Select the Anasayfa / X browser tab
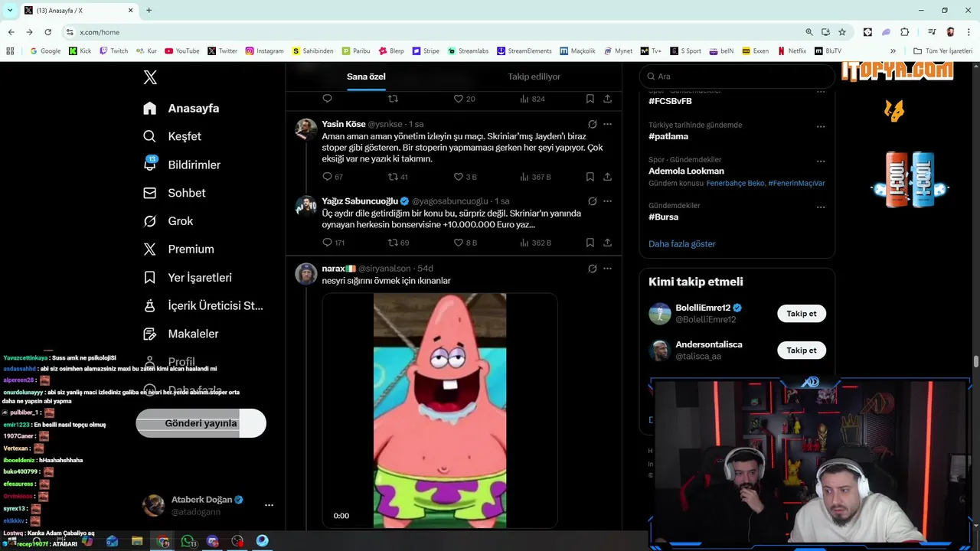The width and height of the screenshot is (980, 551). 78,11
